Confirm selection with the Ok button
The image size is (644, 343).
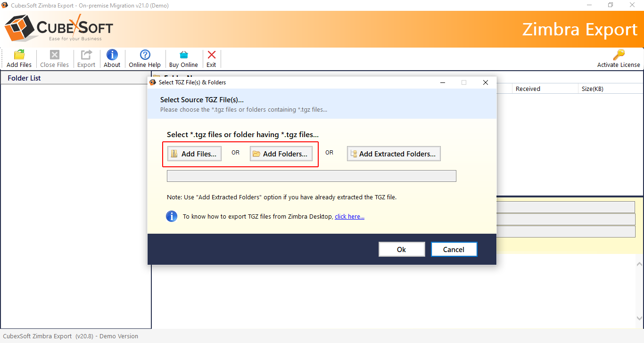(401, 249)
